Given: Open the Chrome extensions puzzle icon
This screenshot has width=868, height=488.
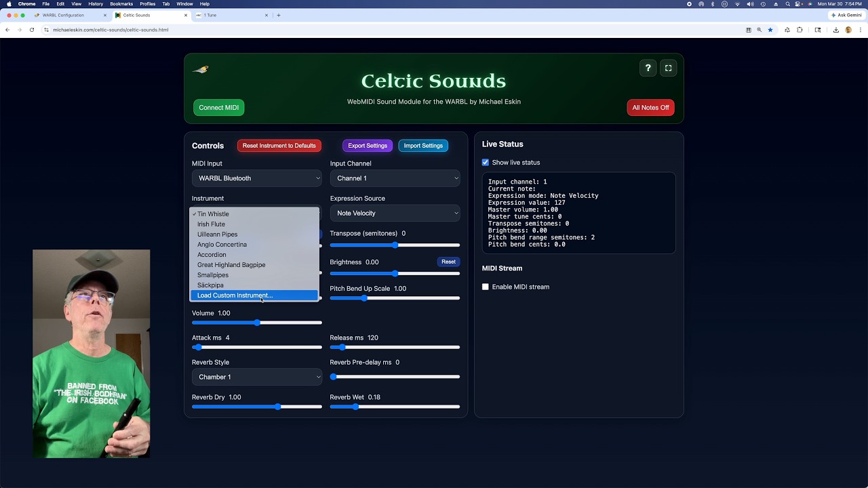Looking at the screenshot, I should [800, 30].
